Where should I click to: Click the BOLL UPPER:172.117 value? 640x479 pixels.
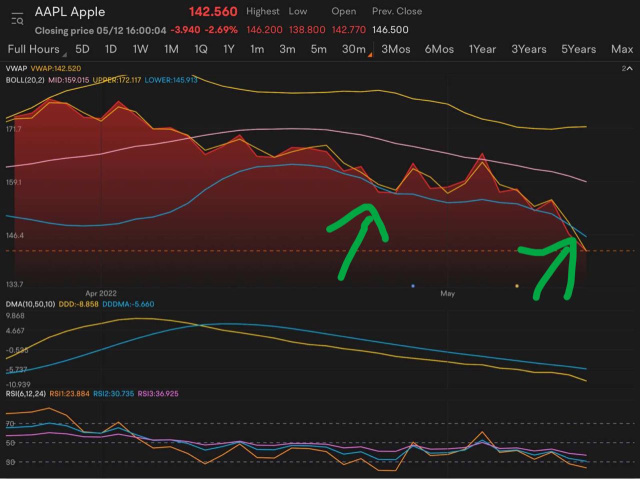tap(117, 80)
